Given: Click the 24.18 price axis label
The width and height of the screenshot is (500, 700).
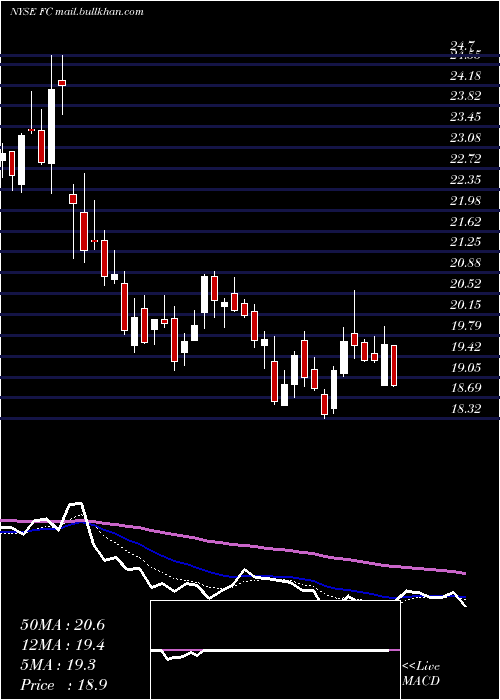Looking at the screenshot, I should pos(466,75).
